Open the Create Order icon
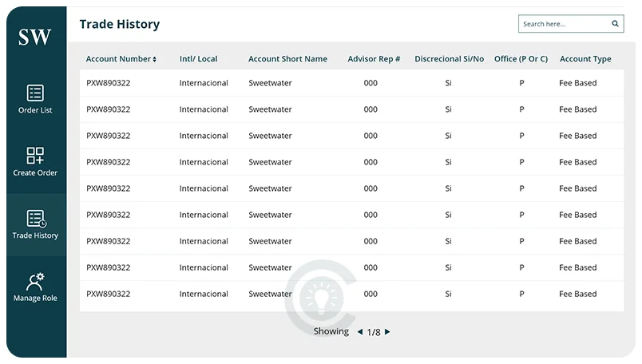 [x=35, y=156]
